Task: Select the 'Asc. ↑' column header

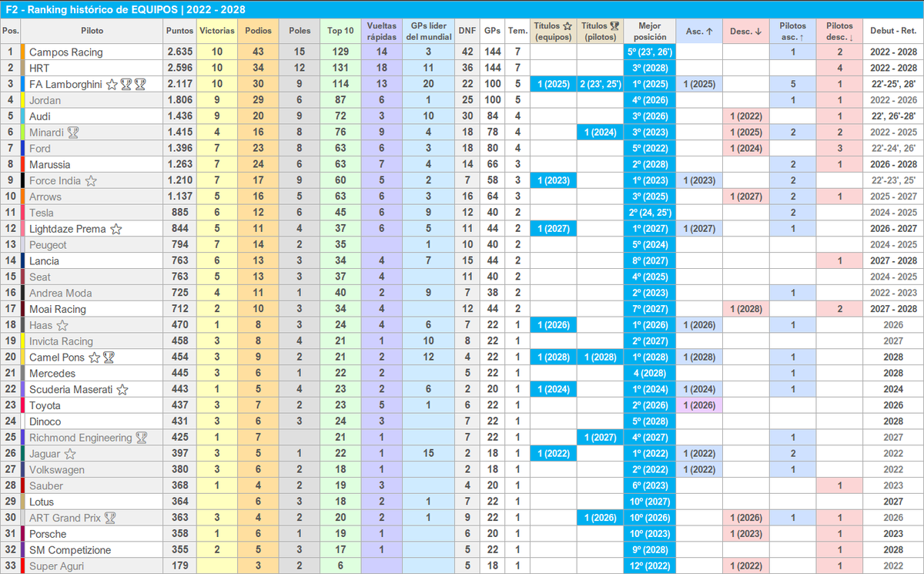Action: point(699,32)
